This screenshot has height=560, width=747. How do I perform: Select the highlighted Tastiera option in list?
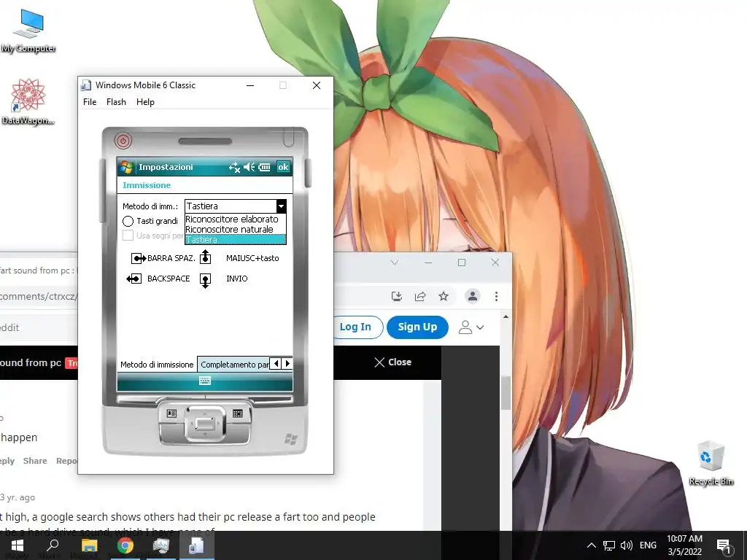[236, 239]
